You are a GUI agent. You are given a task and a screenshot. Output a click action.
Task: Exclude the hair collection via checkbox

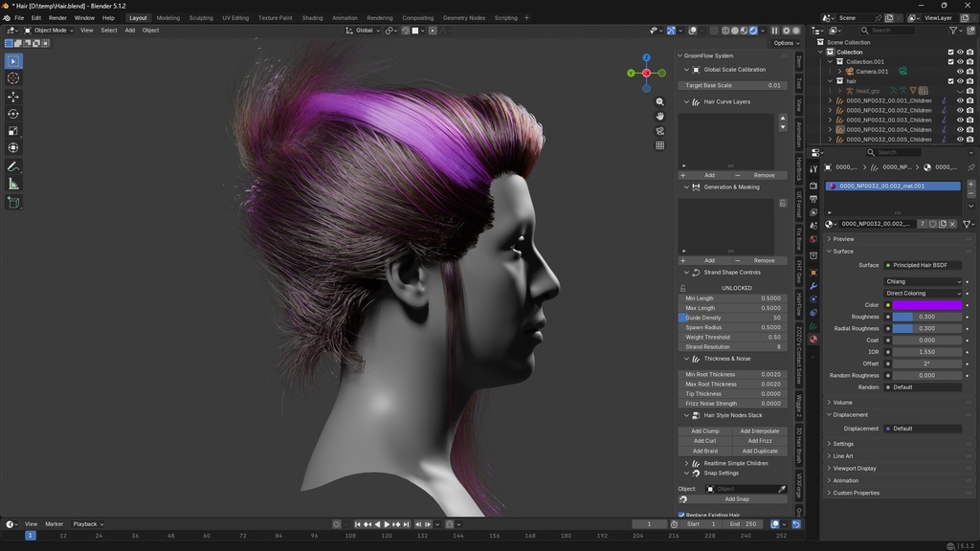(x=950, y=81)
